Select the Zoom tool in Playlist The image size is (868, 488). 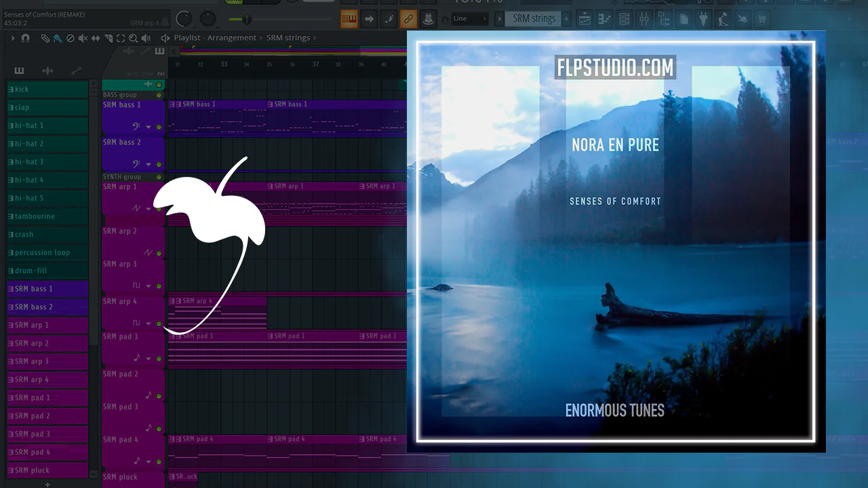(133, 38)
